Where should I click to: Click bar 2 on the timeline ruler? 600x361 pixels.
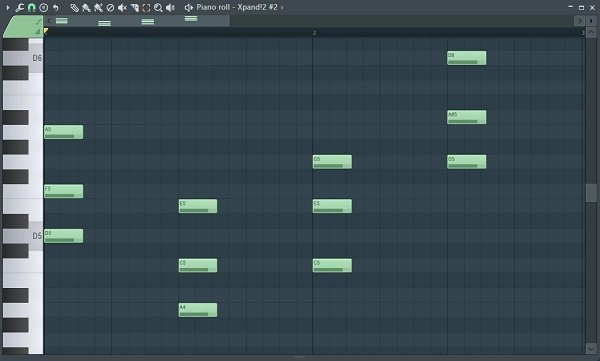tap(315, 33)
